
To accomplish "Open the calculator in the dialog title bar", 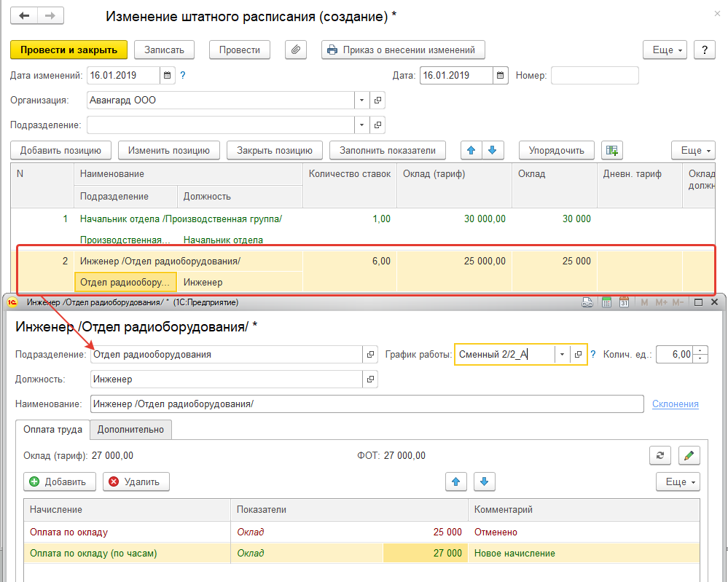I will coord(606,302).
